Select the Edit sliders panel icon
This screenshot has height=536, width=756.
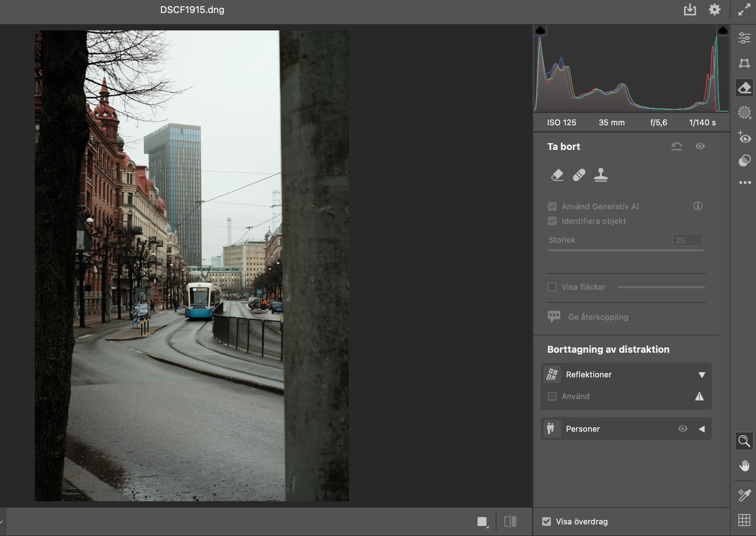tap(744, 38)
